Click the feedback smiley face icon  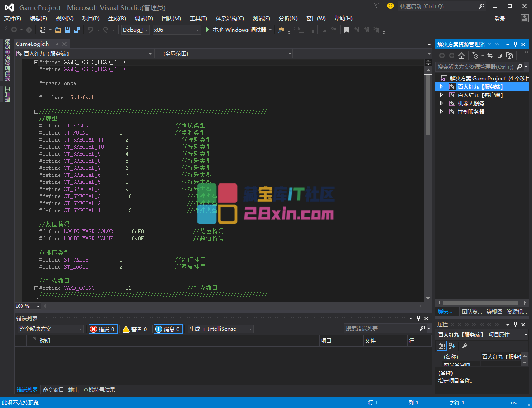(x=390, y=6)
